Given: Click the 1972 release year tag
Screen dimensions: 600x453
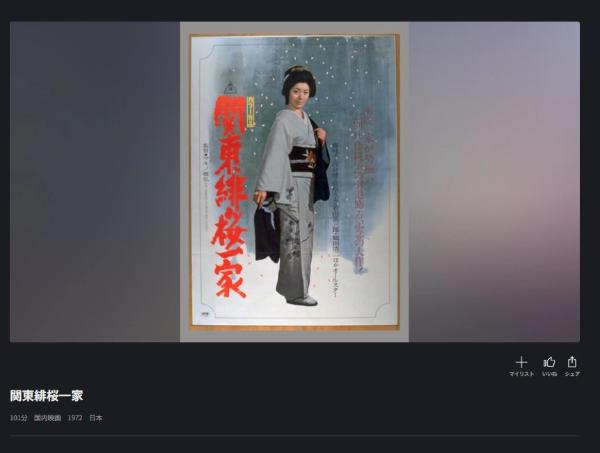Looking at the screenshot, I should (75, 418).
